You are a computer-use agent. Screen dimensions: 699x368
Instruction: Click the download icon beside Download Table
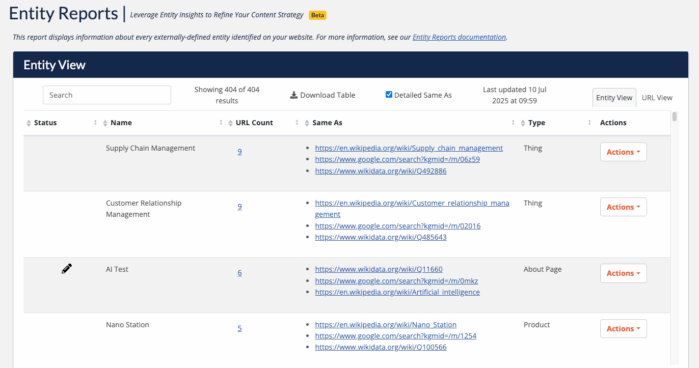coord(294,95)
